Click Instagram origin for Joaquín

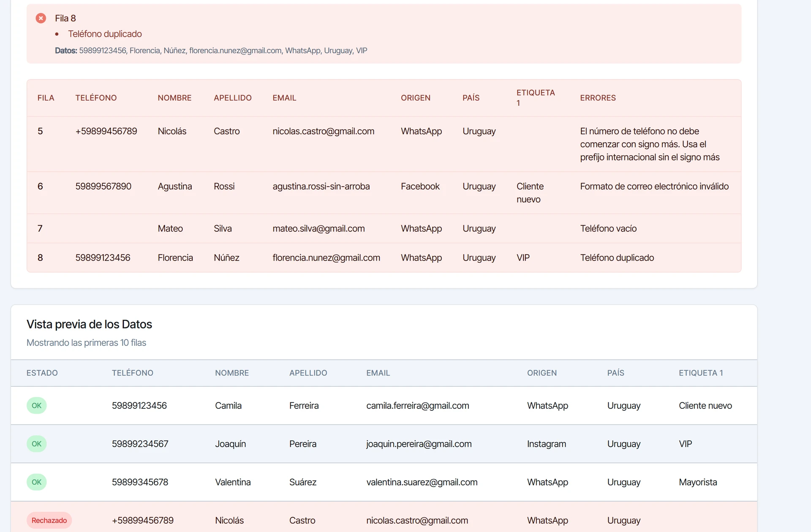546,444
